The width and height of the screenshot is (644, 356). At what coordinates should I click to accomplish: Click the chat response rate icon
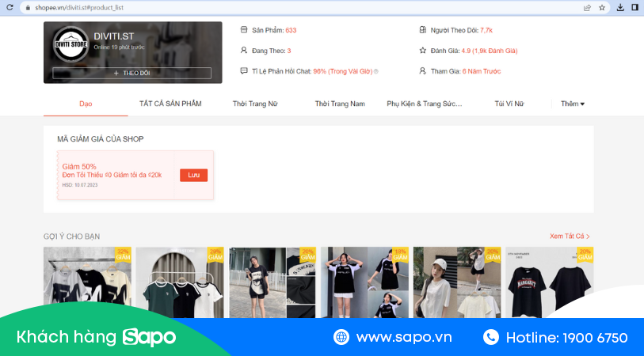(x=244, y=70)
